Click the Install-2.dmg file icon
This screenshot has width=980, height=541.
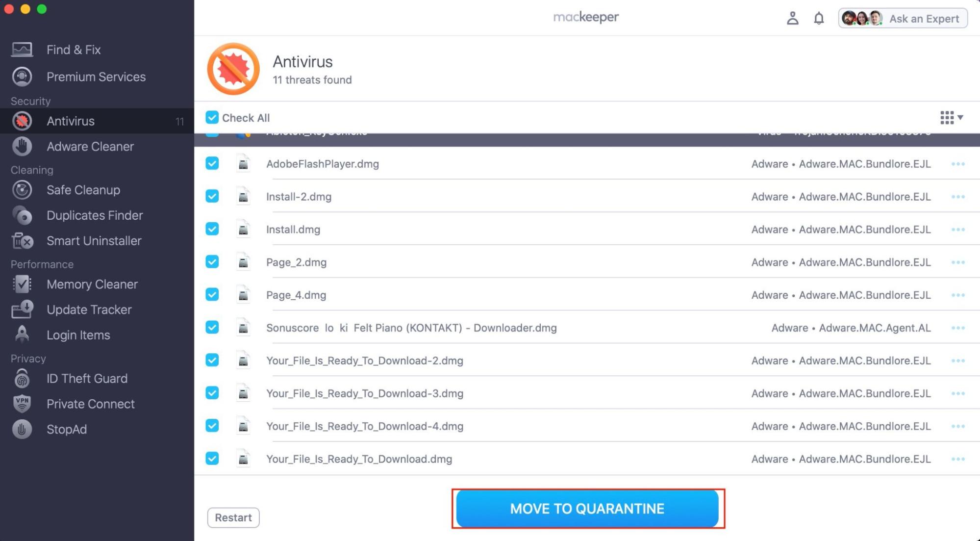pos(243,197)
